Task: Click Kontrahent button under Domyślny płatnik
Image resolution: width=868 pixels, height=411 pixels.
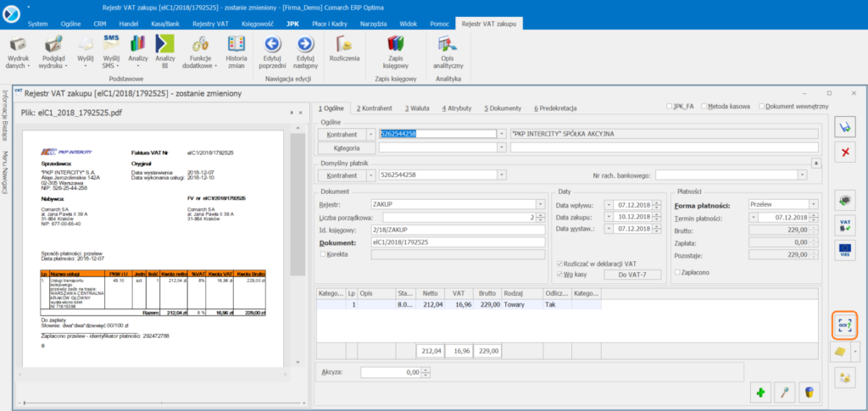Action: click(x=342, y=175)
